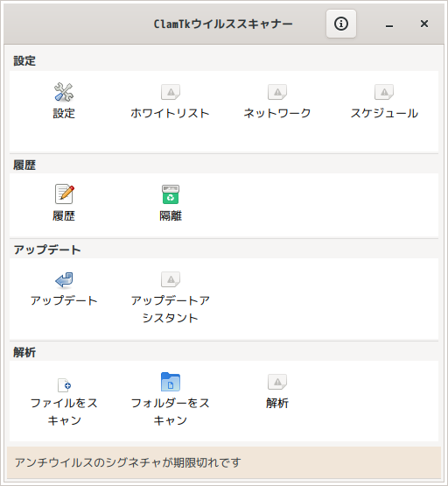Close the ClamTk window

pyautogui.click(x=424, y=24)
